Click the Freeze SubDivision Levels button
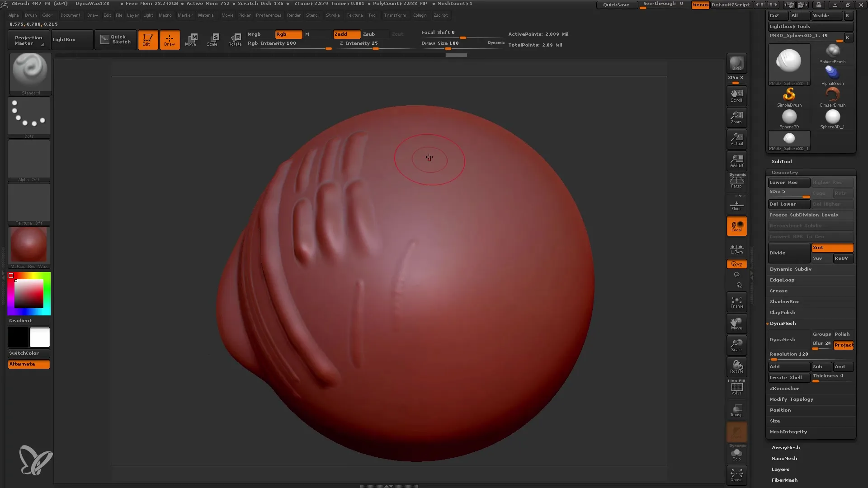Screen dimensions: 868x488 coord(810,215)
